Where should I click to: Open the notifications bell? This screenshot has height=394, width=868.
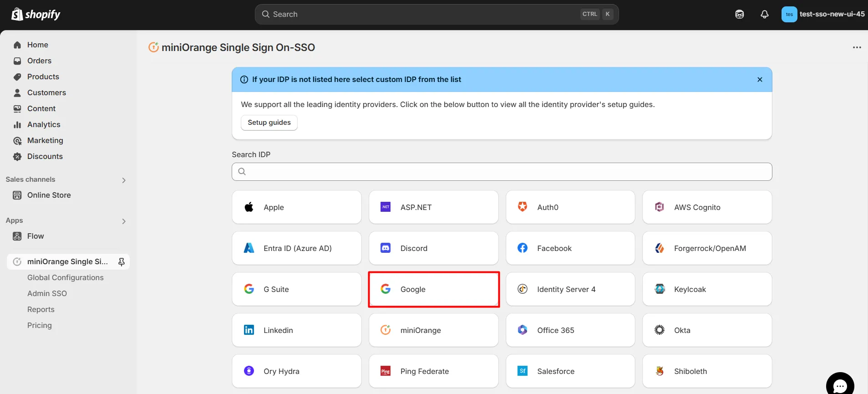(x=765, y=14)
